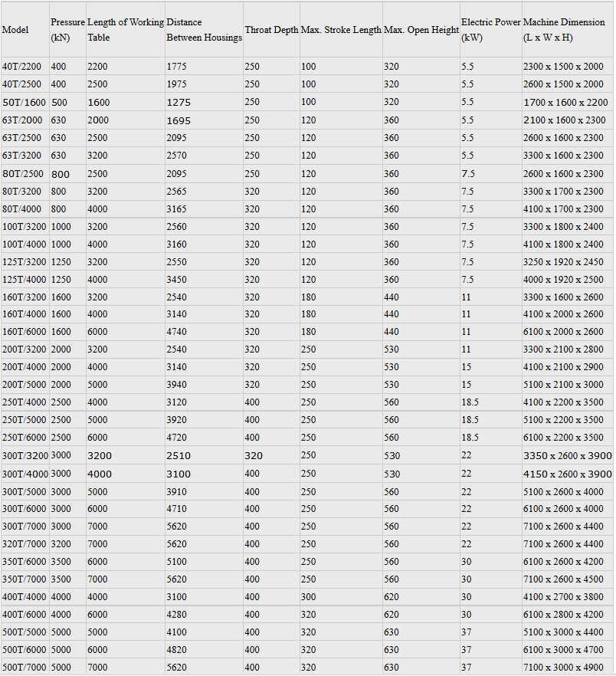616x676 pixels.
Task: Select model cell 250T/5000
Action: (x=25, y=420)
